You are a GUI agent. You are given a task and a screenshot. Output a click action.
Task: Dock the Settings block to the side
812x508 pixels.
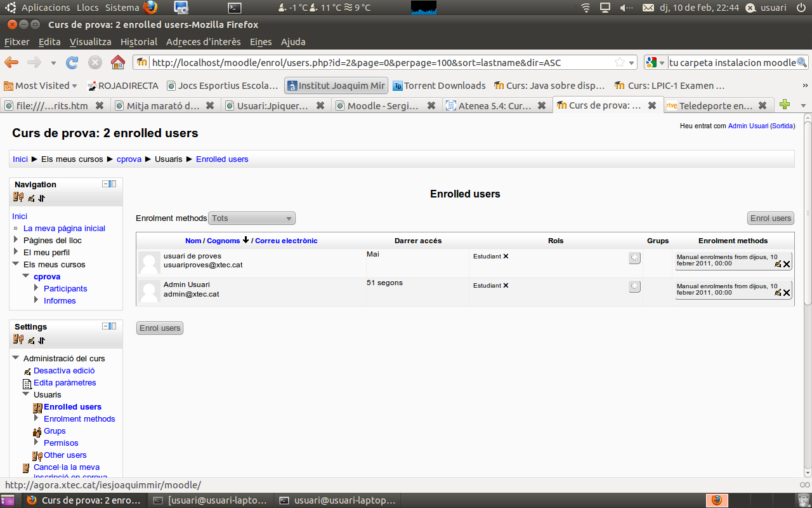(113, 326)
